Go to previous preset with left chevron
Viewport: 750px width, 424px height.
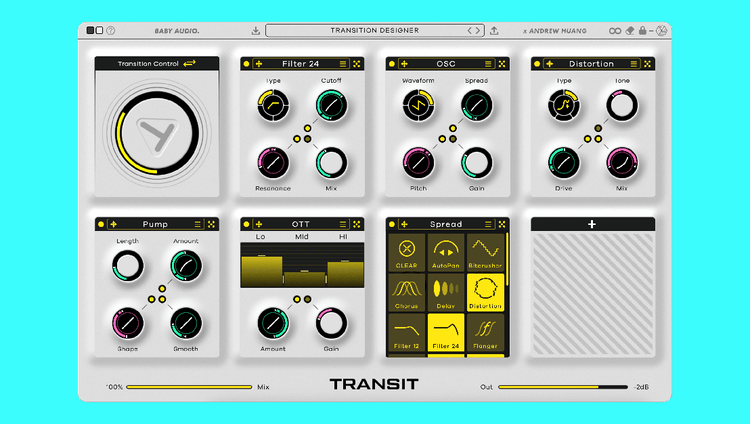coord(470,31)
